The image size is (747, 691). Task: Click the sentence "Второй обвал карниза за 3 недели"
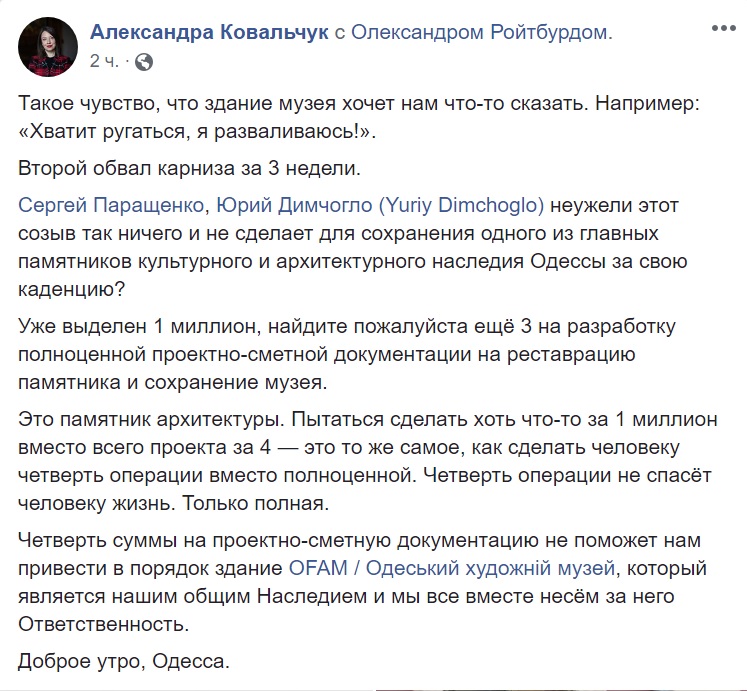tap(189, 168)
